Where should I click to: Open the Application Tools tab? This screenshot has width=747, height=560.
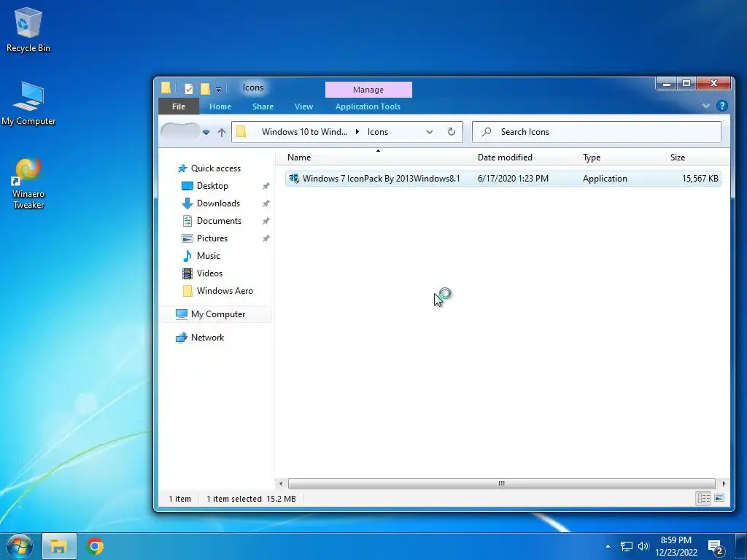coord(368,106)
